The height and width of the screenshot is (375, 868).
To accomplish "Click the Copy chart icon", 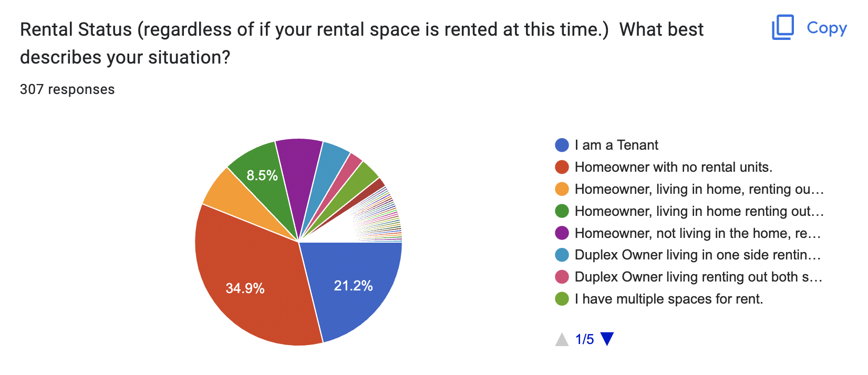I will pos(782,27).
